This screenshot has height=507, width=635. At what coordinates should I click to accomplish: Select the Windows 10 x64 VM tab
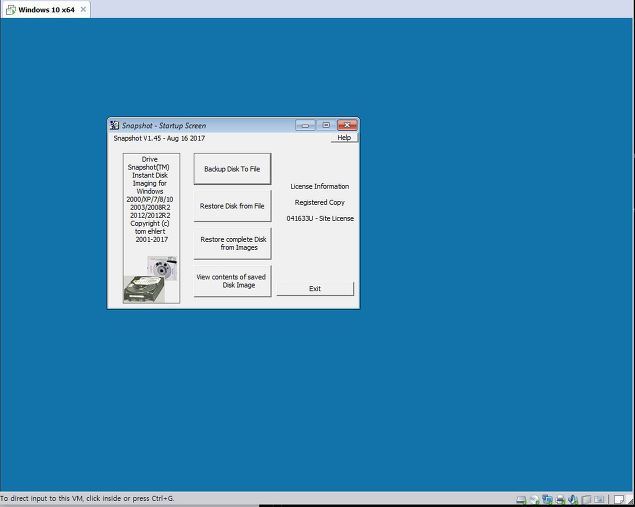coord(45,10)
